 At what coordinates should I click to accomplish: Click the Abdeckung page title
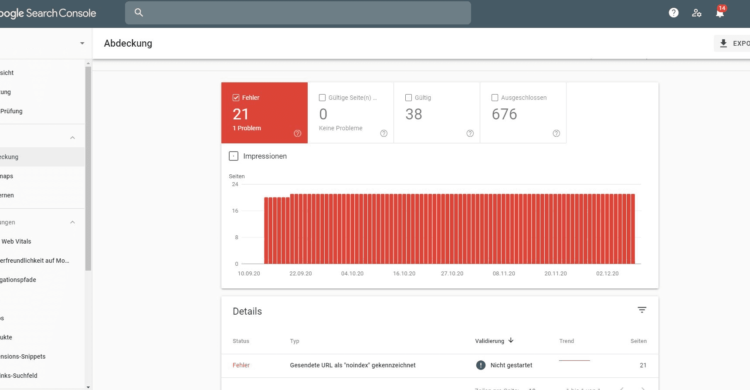click(x=128, y=43)
